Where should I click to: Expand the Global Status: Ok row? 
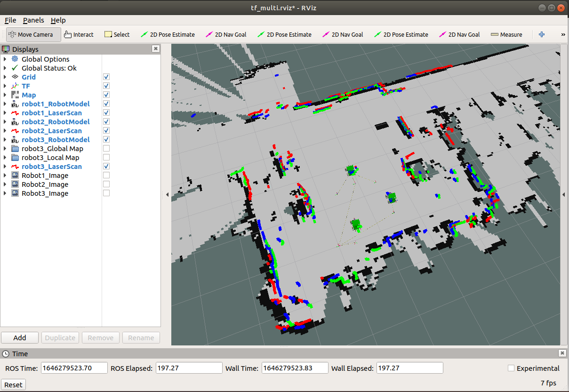(x=5, y=68)
